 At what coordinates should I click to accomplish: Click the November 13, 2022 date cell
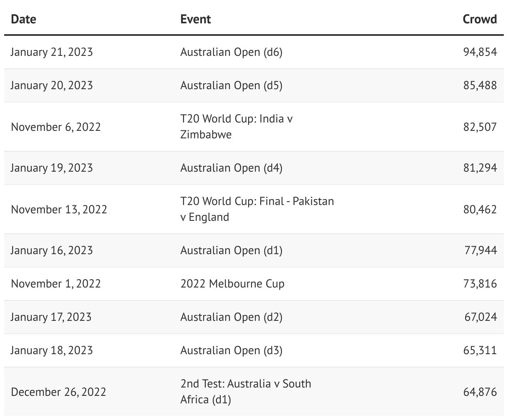tap(59, 209)
